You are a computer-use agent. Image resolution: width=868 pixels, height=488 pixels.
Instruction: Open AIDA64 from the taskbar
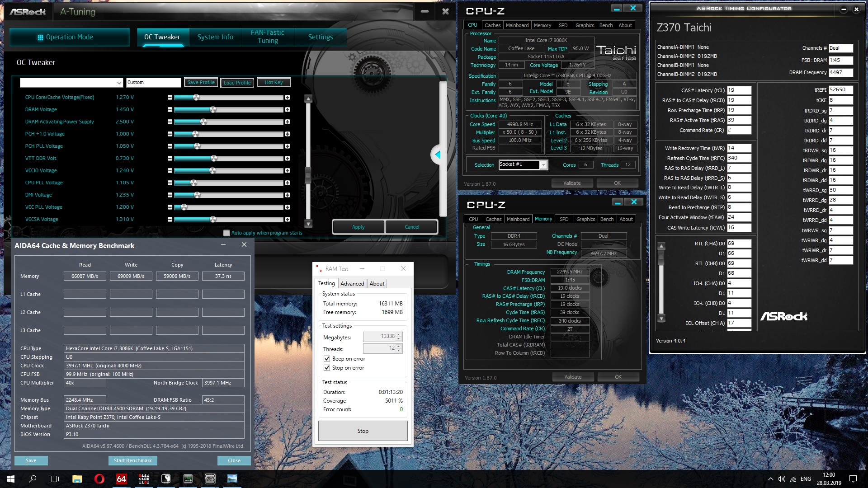121,479
